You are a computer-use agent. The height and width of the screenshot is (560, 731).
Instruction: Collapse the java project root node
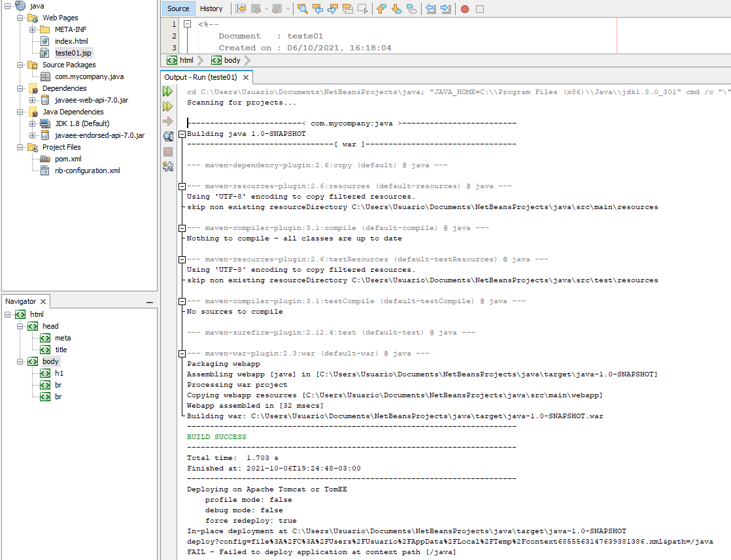pyautogui.click(x=7, y=6)
